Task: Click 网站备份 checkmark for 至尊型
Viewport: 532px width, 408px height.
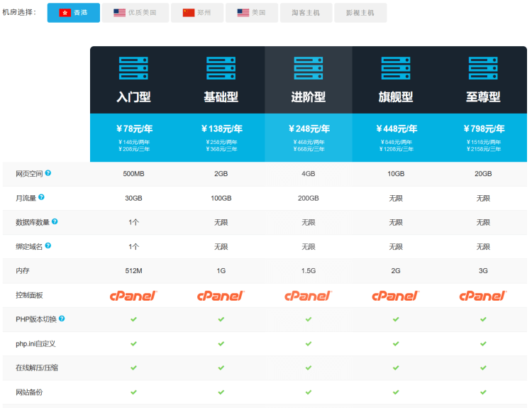Action: pos(483,392)
